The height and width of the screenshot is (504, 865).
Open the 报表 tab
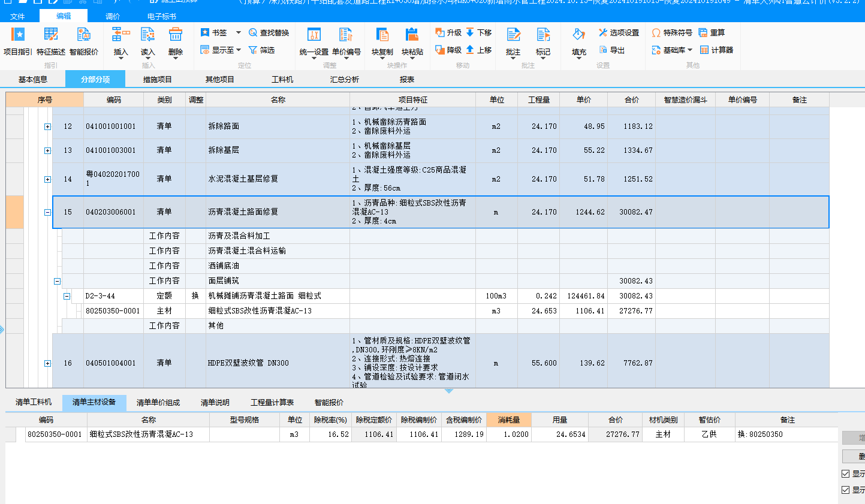click(x=406, y=79)
